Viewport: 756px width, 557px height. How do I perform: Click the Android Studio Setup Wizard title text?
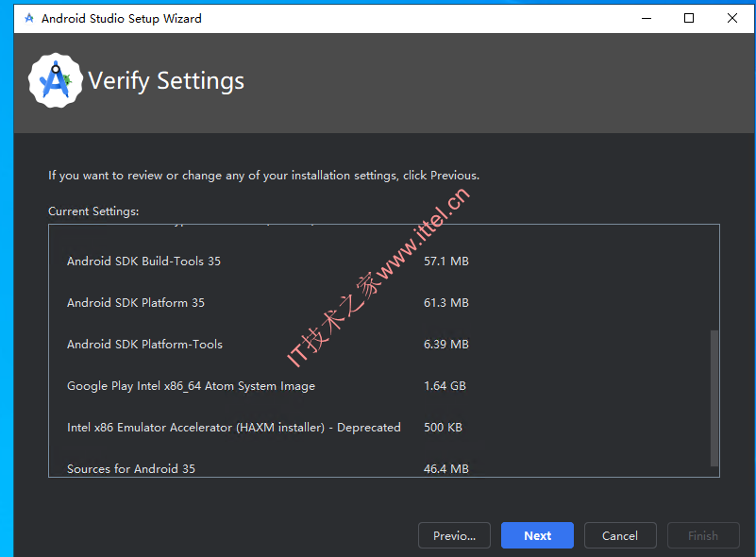[x=122, y=18]
